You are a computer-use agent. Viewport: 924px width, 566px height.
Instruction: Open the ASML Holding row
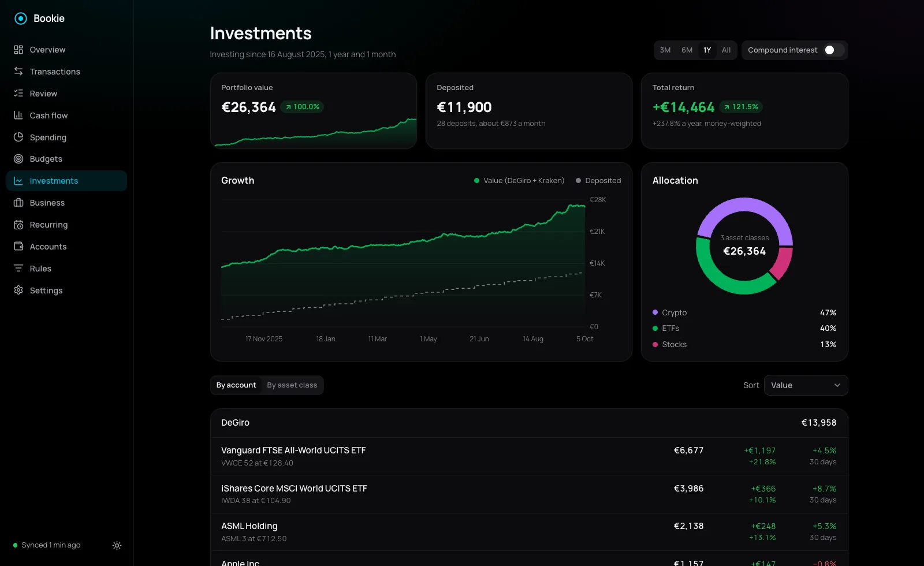coord(529,532)
